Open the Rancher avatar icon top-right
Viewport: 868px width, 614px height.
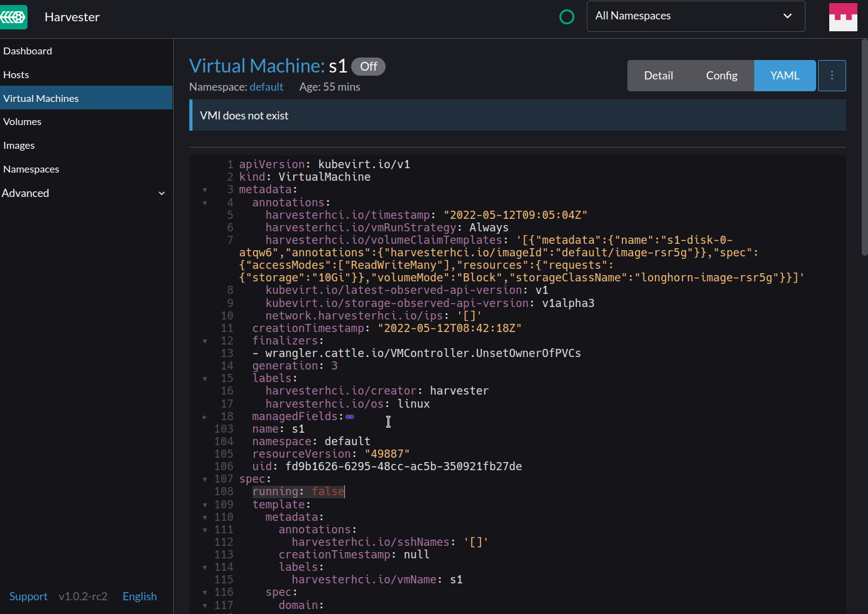pos(843,17)
